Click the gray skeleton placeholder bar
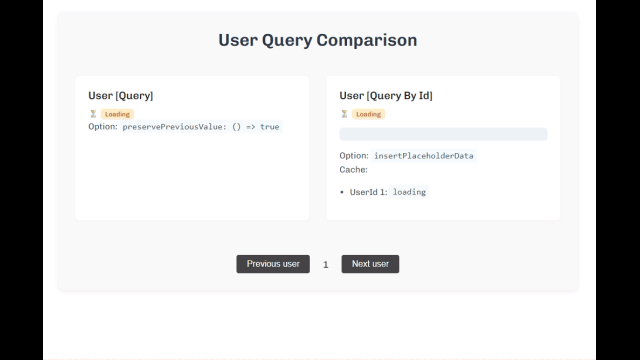 [x=443, y=134]
